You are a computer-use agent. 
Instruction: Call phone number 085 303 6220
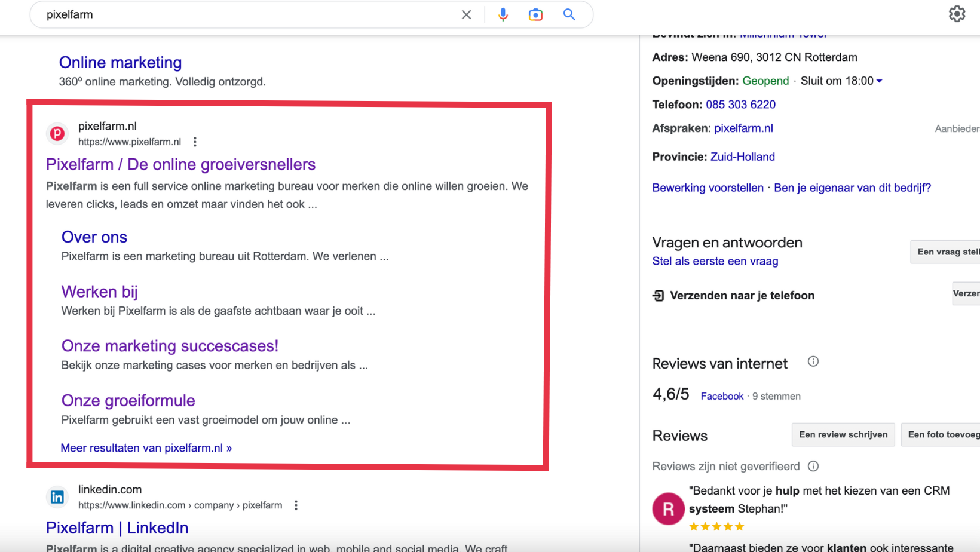[740, 105]
